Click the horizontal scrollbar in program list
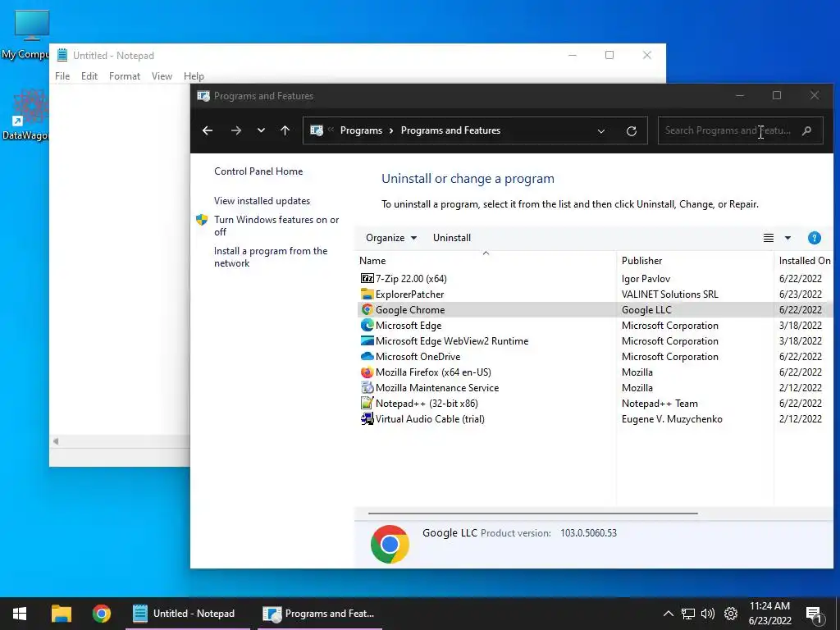This screenshot has height=630, width=840. (x=533, y=514)
